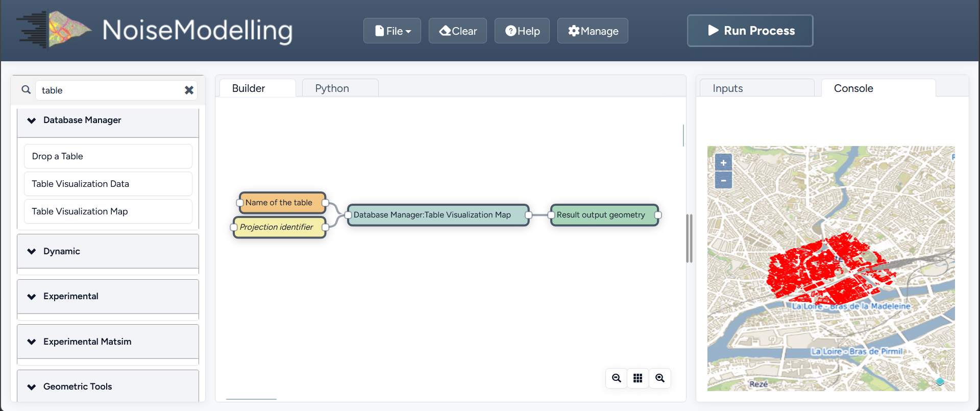This screenshot has height=411, width=980.
Task: Click Run Process button
Action: click(750, 31)
